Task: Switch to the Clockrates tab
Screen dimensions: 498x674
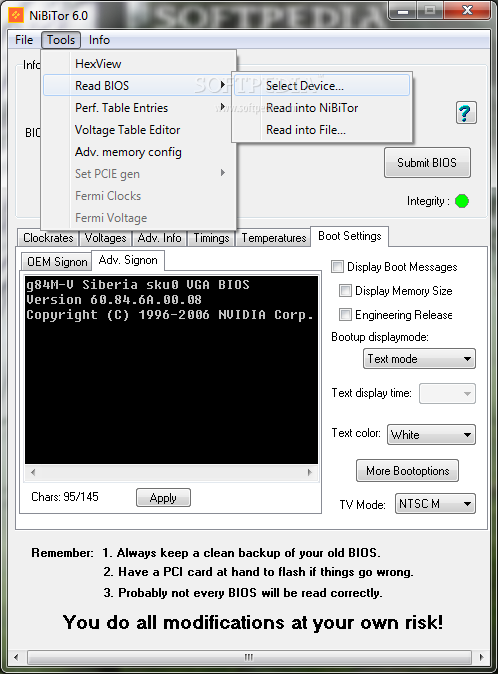Action: coord(48,238)
